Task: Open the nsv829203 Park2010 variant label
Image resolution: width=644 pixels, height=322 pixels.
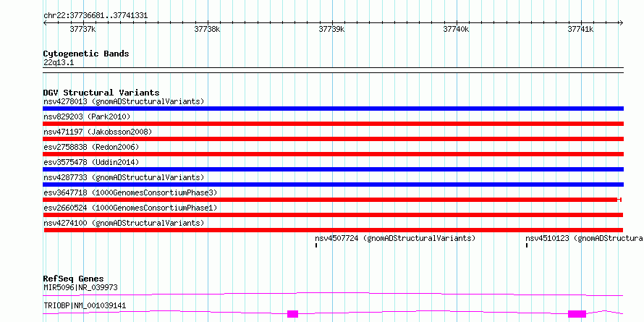Action: click(87, 116)
